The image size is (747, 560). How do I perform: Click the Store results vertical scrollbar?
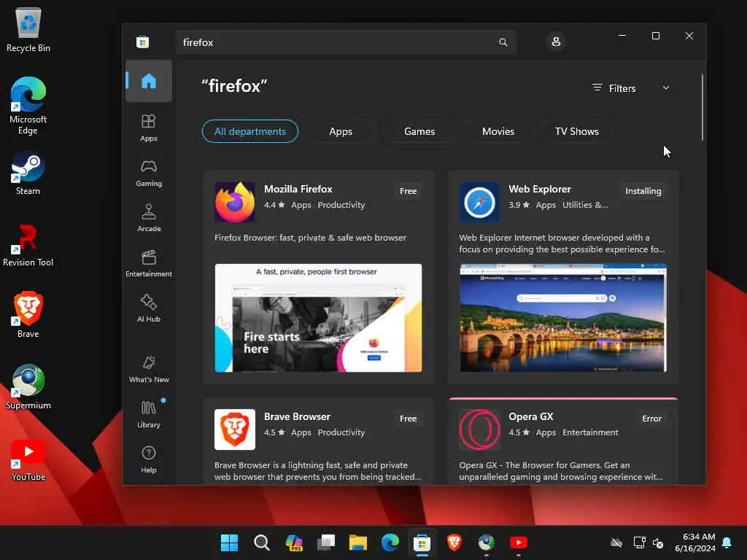coord(702,107)
